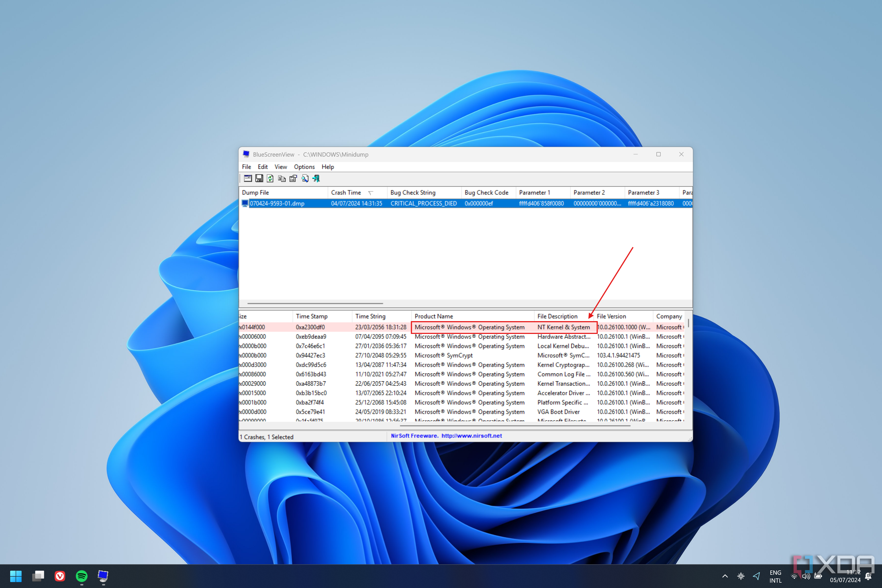This screenshot has width=882, height=588.
Task: Show hidden tray icons with the chevron
Action: click(725, 576)
